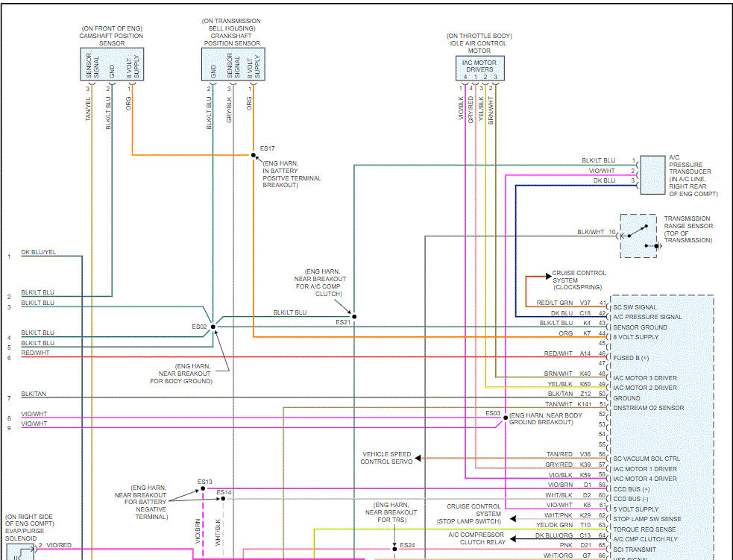Select the BLK/TAN wire label at line 7
733x560 pixels.
click(34, 394)
